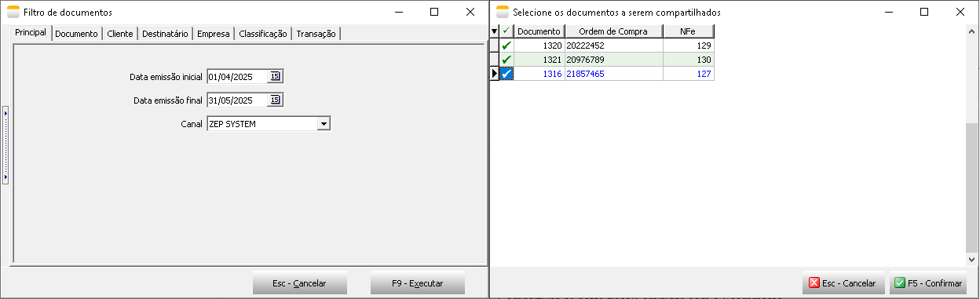This screenshot has width=980, height=299.
Task: Sort by the Ordem de Compra column header
Action: point(613,31)
